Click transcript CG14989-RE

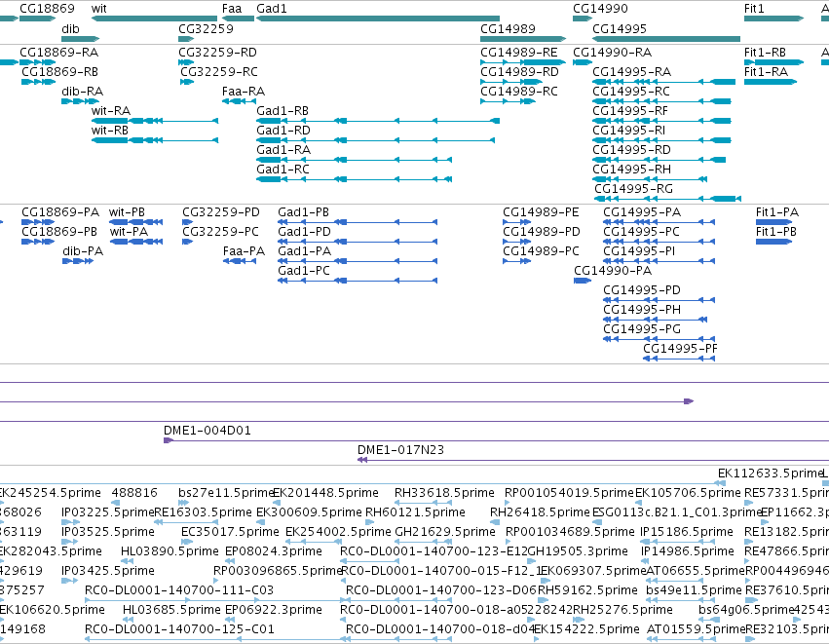coord(523,62)
